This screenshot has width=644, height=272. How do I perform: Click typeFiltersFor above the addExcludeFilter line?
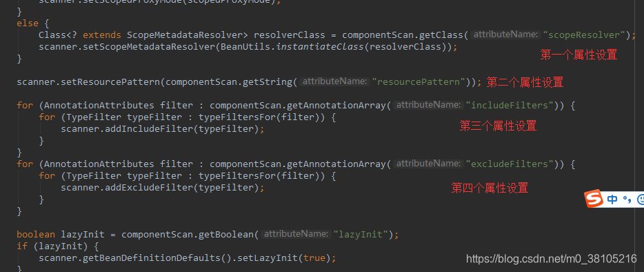(237, 176)
